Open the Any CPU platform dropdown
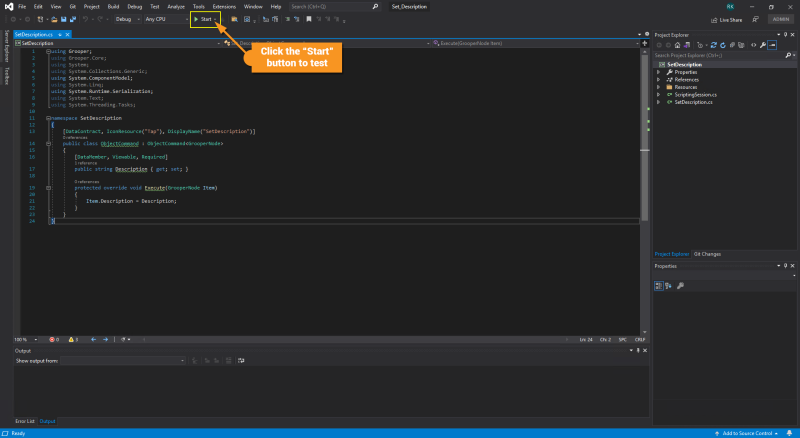 coord(165,19)
